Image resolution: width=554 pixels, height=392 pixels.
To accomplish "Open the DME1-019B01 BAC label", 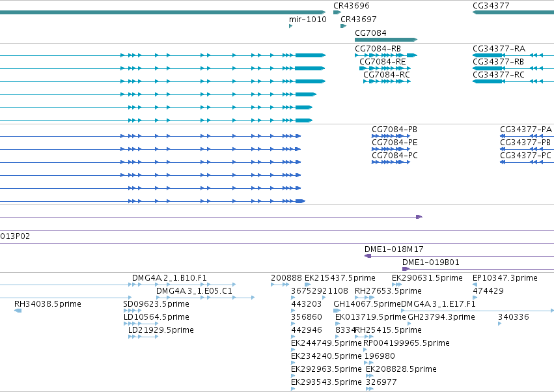I will [431, 262].
